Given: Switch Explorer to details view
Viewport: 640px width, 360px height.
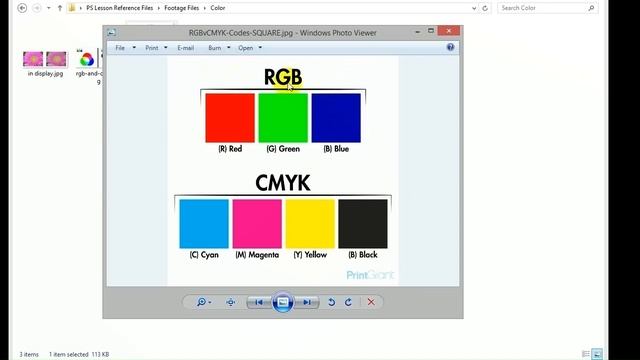Looking at the screenshot, I should (586, 354).
